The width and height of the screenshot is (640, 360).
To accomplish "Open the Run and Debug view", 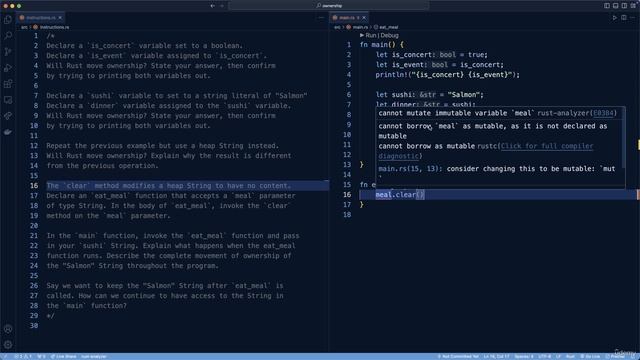I will (x=8, y=68).
